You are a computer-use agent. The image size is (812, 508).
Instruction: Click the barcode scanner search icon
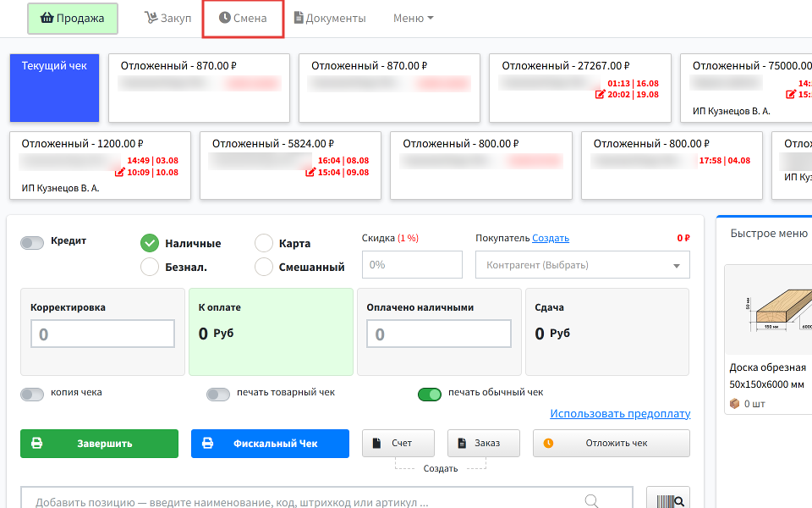pos(668,500)
